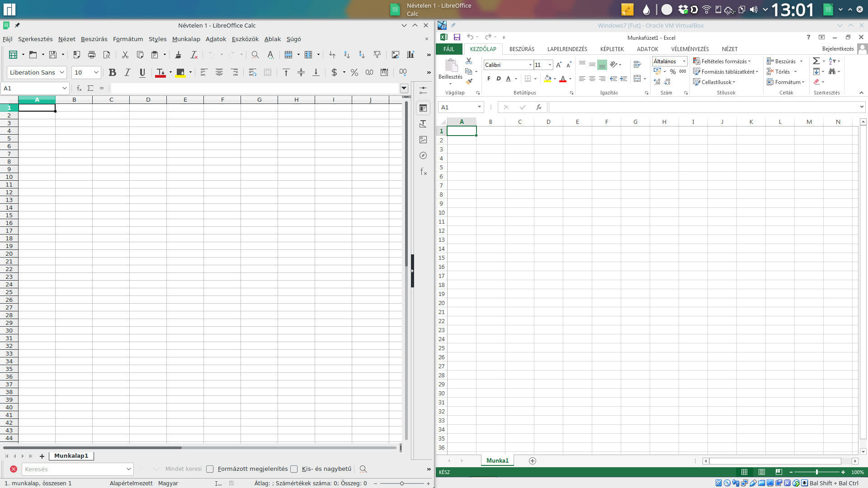Collapse the Excel ribbon with chevron
This screenshot has height=488, width=868.
tap(861, 93)
